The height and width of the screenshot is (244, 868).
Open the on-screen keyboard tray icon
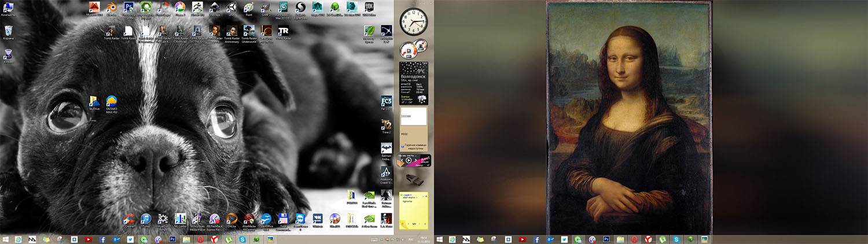pos(374,239)
